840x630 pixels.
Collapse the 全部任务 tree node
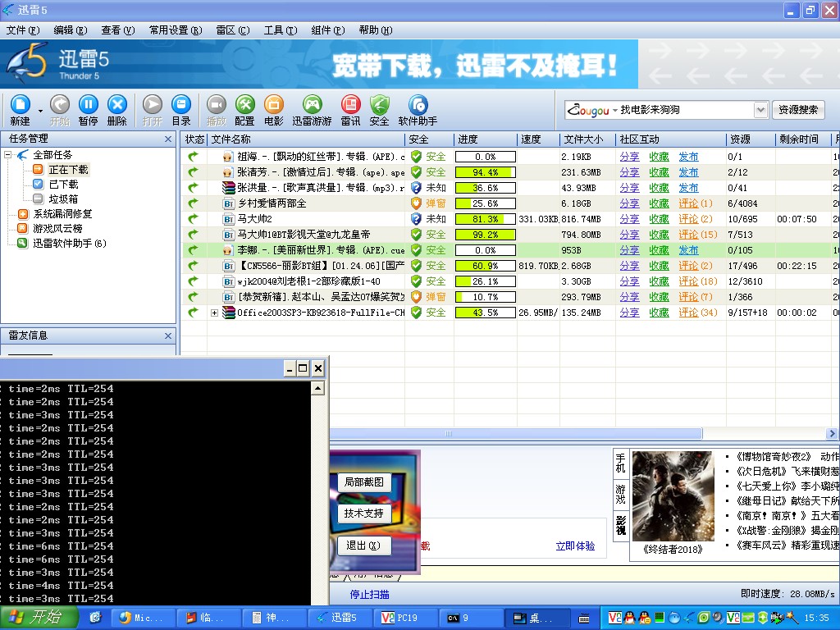pyautogui.click(x=8, y=155)
